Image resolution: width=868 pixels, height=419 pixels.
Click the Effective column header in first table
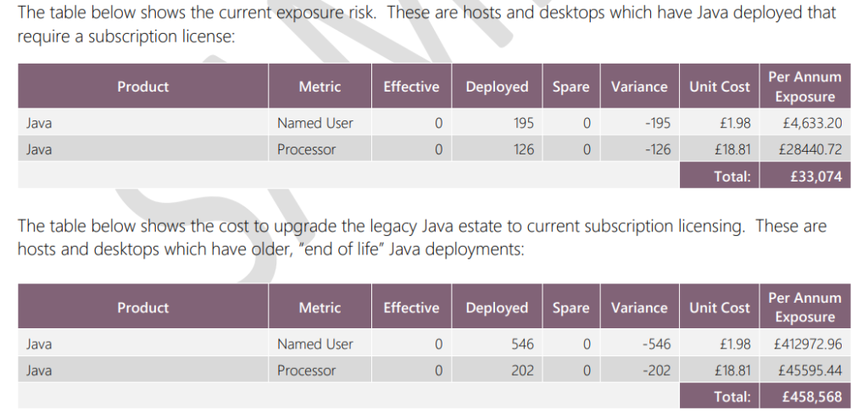click(x=411, y=87)
